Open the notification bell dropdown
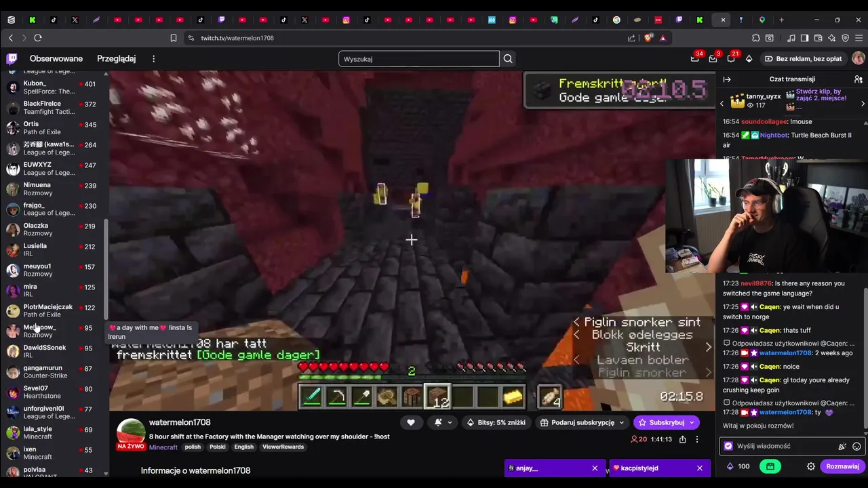This screenshot has height=488, width=868. [x=441, y=422]
